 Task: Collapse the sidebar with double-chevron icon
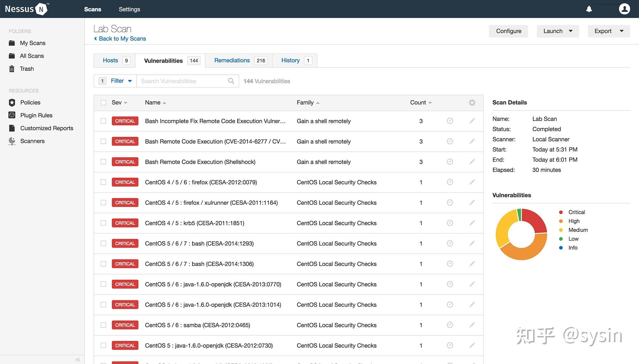78,360
